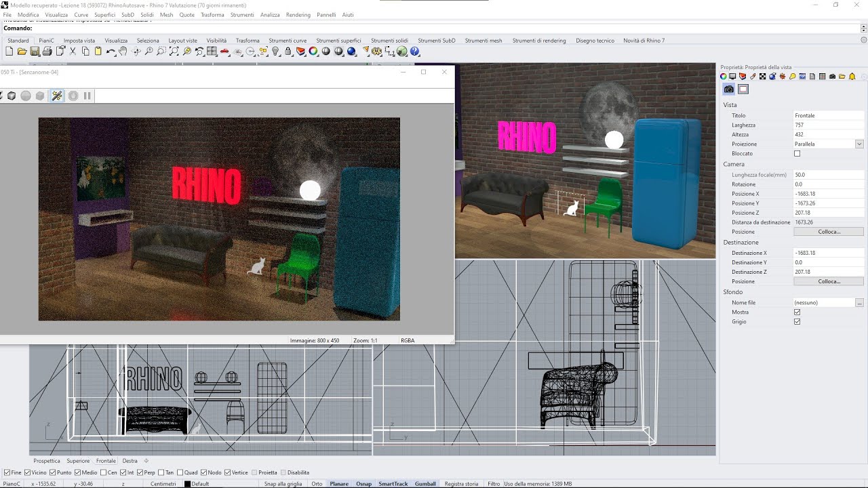Image resolution: width=868 pixels, height=488 pixels.
Task: Open the File menu
Action: 7,15
